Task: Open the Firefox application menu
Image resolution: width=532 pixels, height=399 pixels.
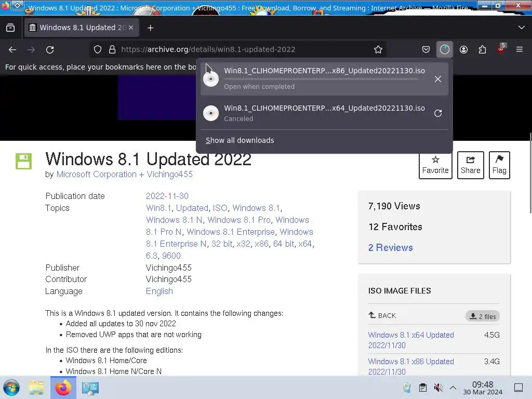Action: (x=520, y=49)
